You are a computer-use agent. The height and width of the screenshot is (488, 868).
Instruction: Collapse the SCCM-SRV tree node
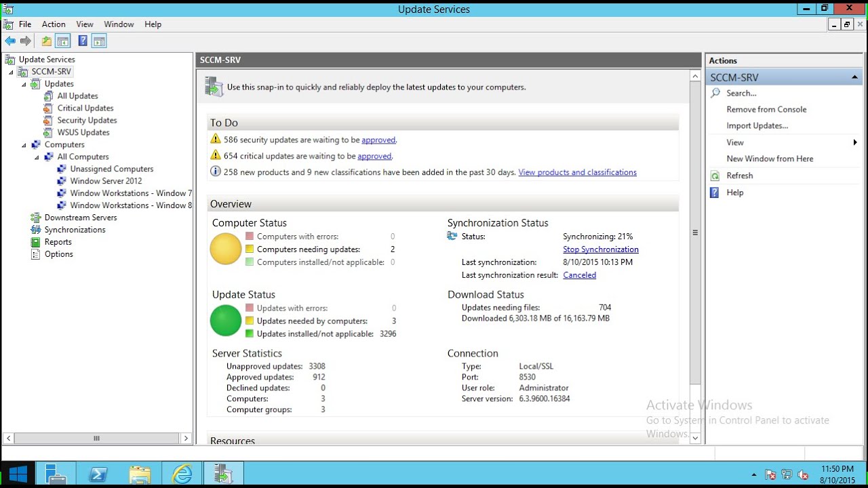[x=10, y=72]
